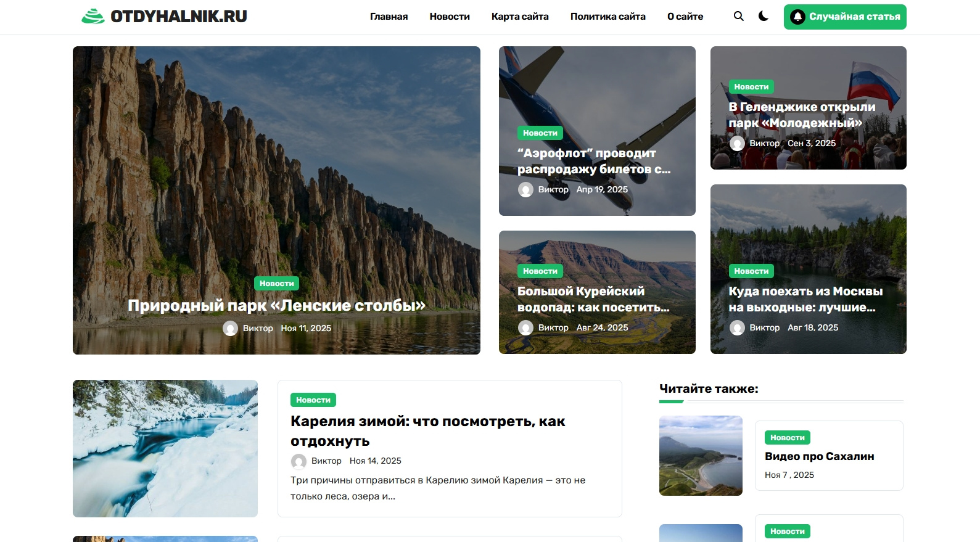Image resolution: width=980 pixels, height=542 pixels.
Task: Click author avatar on the Карелия зимой card
Action: [299, 461]
